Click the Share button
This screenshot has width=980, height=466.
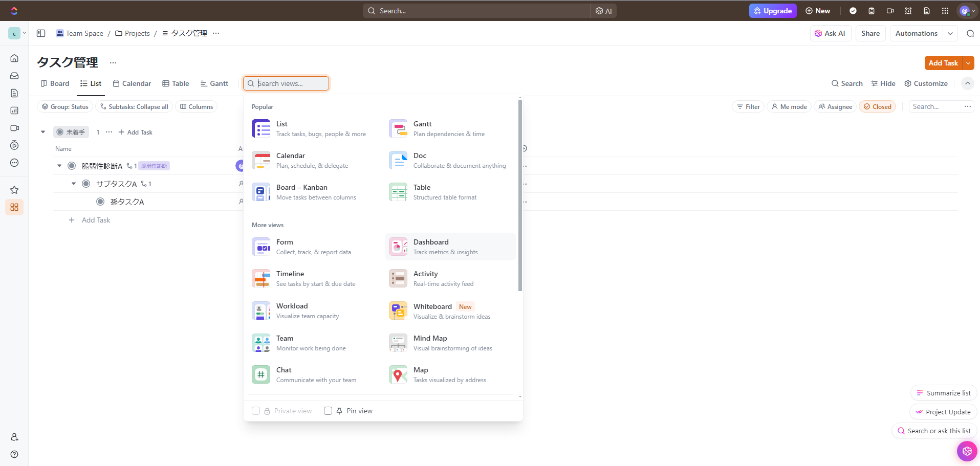tap(870, 33)
